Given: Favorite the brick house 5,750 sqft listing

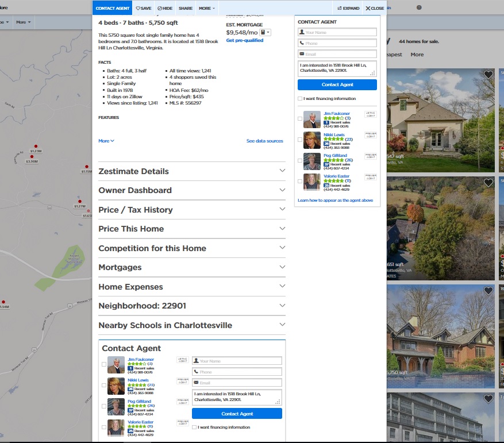Looking at the screenshot, I should pos(488,291).
